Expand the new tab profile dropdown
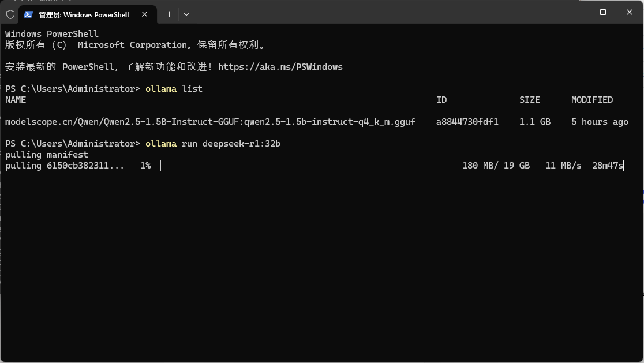Viewport: 644px width, 363px height. (186, 14)
